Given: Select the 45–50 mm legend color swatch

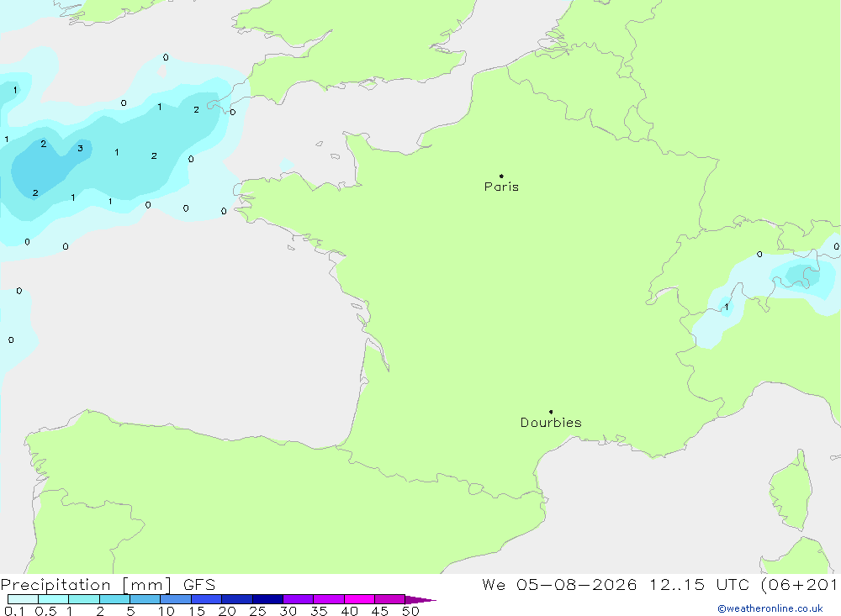Looking at the screenshot, I should point(390,599).
